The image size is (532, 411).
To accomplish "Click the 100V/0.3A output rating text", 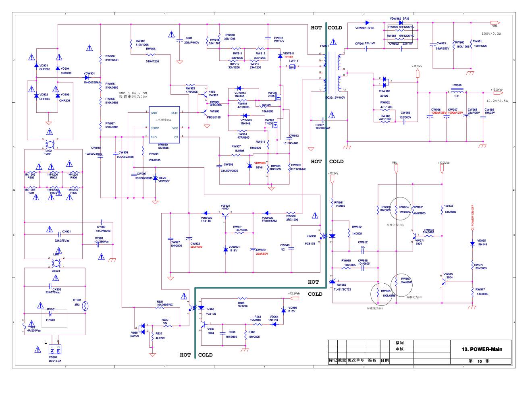I will (491, 34).
